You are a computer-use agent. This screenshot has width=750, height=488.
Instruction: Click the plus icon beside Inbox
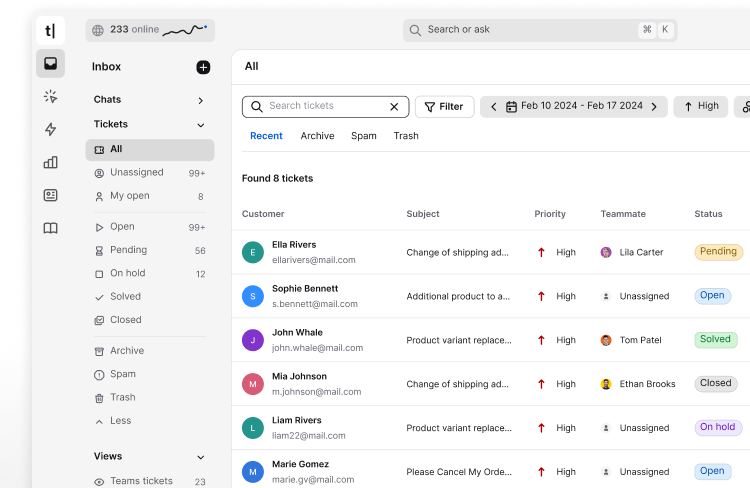(203, 67)
